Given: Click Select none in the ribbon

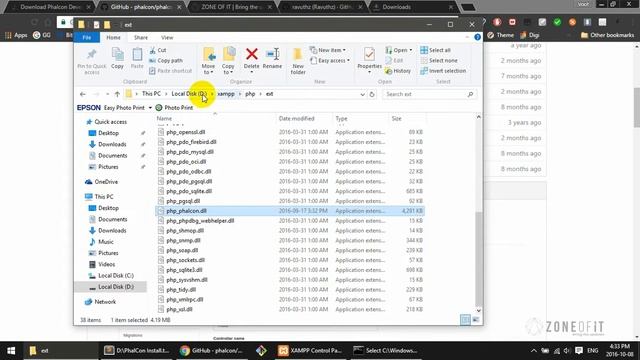Looking at the screenshot, I should [x=439, y=60].
